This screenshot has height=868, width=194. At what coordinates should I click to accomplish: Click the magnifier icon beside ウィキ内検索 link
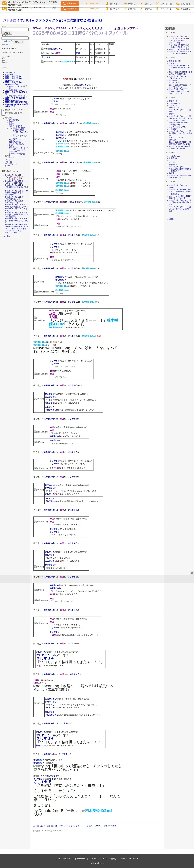[x=34, y=826]
